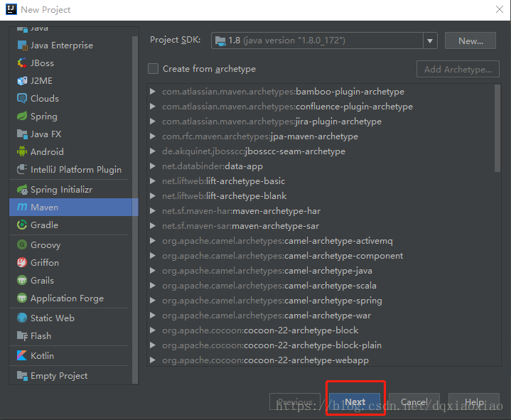Click the Previous button
This screenshot has width=511, height=420.
click(x=295, y=402)
